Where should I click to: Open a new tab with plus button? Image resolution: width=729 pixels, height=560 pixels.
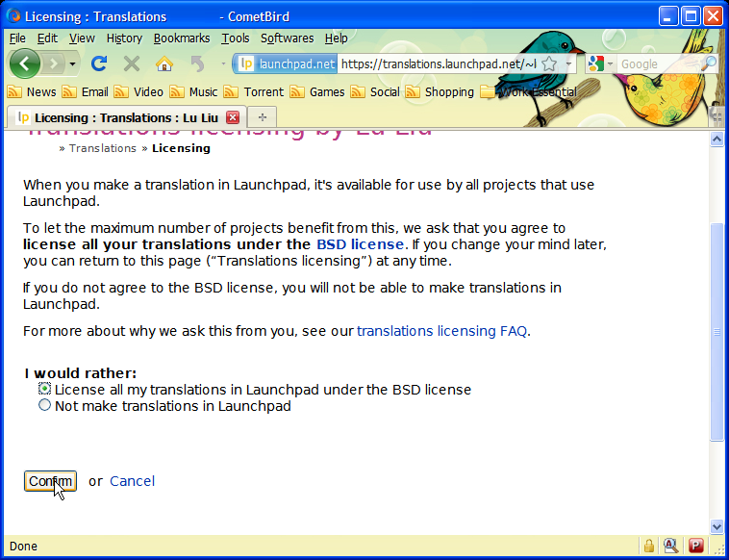[x=263, y=116]
